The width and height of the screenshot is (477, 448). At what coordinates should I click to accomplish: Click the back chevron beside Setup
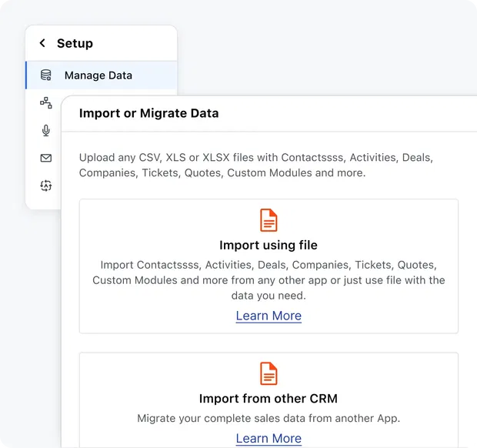click(x=42, y=44)
